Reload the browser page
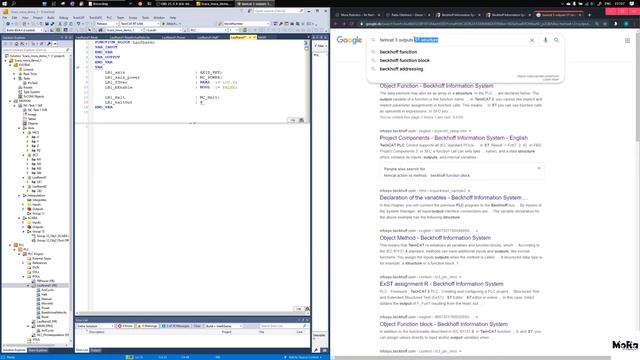Image resolution: width=640 pixels, height=360 pixels. tap(351, 24)
